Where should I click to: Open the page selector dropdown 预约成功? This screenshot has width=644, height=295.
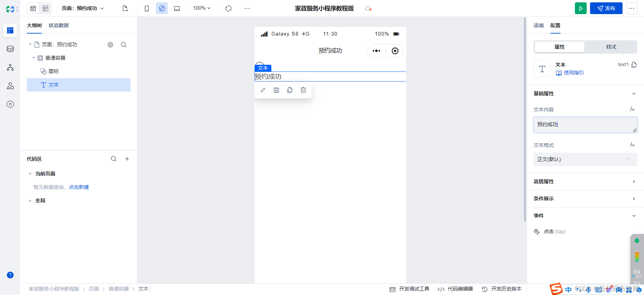coord(83,8)
